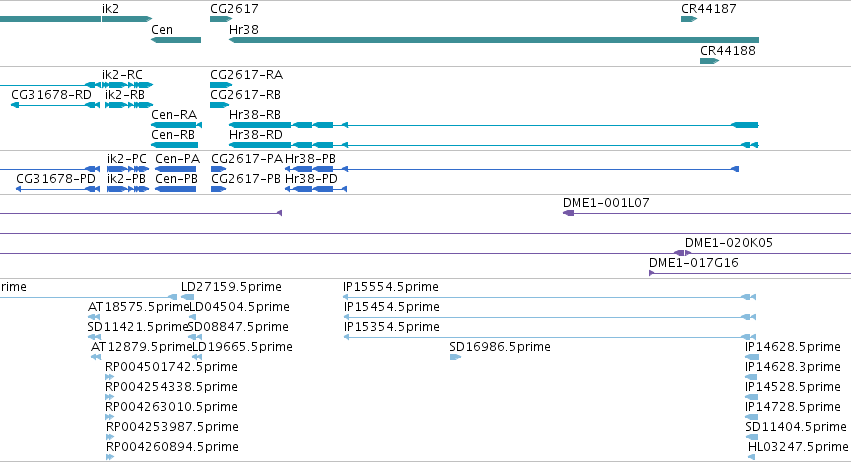Select the IP14728.5prime EST label
Screen dimensions: 851x462
click(793, 407)
